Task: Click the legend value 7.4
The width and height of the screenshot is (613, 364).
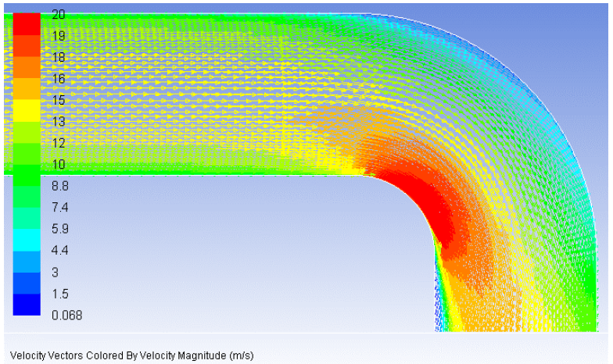Action: click(x=59, y=208)
